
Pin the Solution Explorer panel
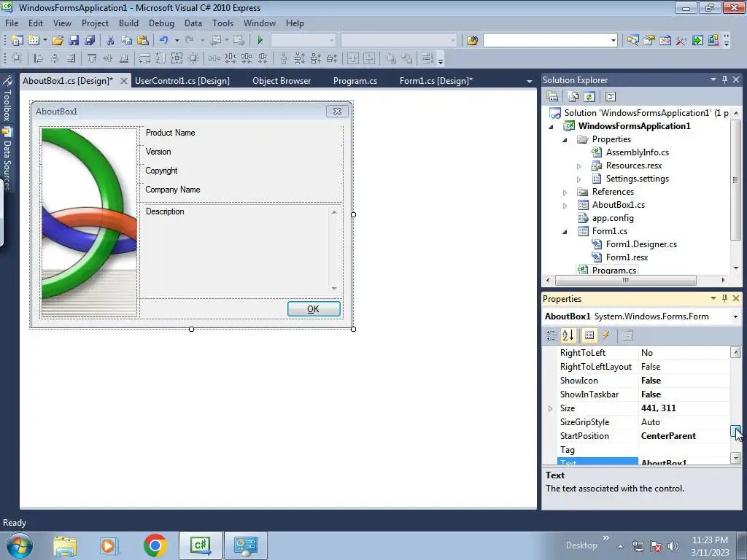[x=724, y=79]
